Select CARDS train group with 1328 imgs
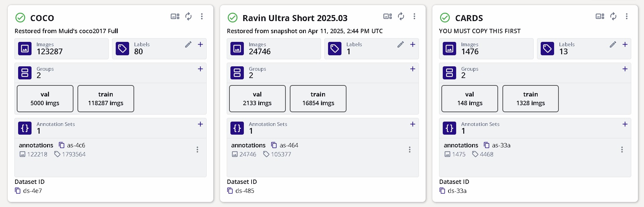 click(531, 98)
